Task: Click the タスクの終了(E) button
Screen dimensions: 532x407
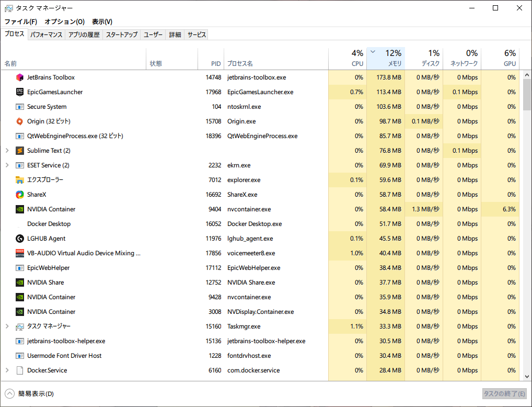Action: point(504,394)
